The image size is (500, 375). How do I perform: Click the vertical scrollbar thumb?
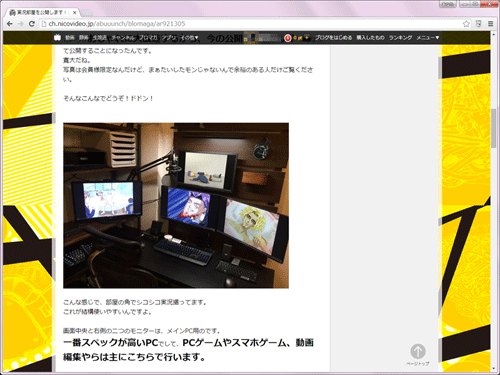494,128
